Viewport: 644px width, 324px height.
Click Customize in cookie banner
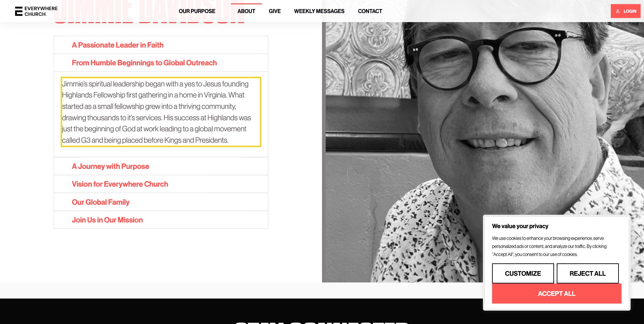tap(523, 273)
